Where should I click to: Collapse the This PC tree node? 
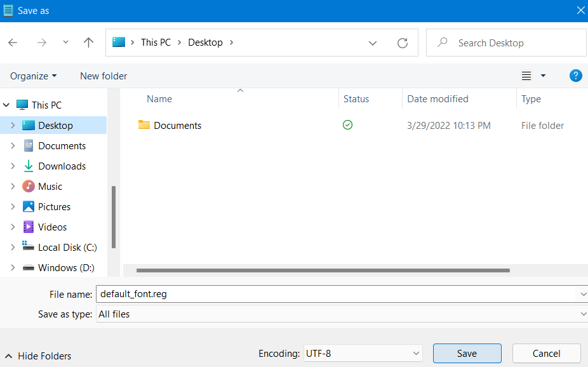click(x=7, y=105)
